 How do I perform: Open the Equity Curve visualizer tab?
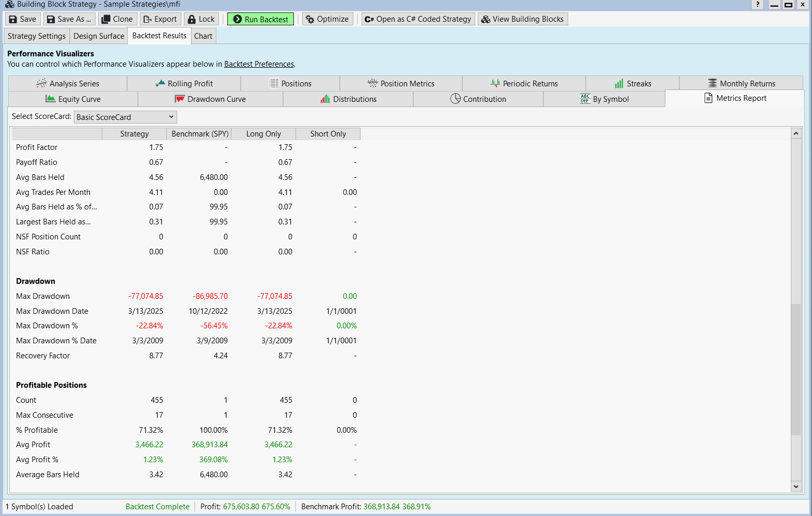pyautogui.click(x=73, y=99)
